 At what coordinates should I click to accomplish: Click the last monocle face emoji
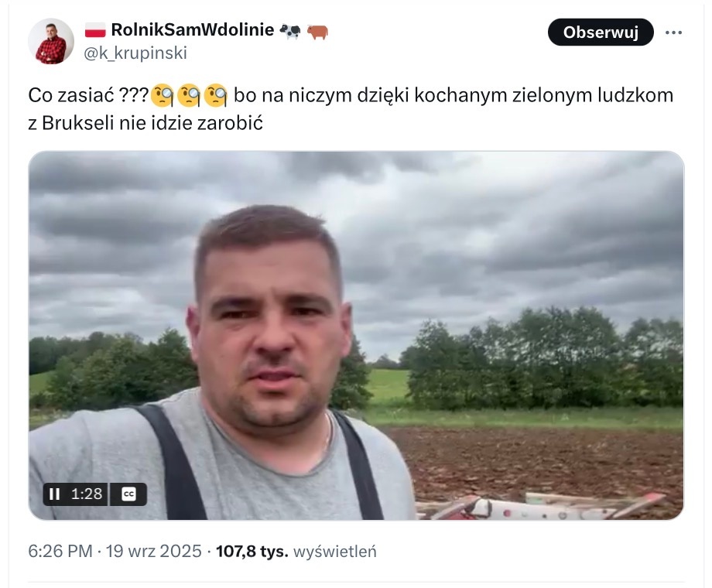(x=216, y=95)
